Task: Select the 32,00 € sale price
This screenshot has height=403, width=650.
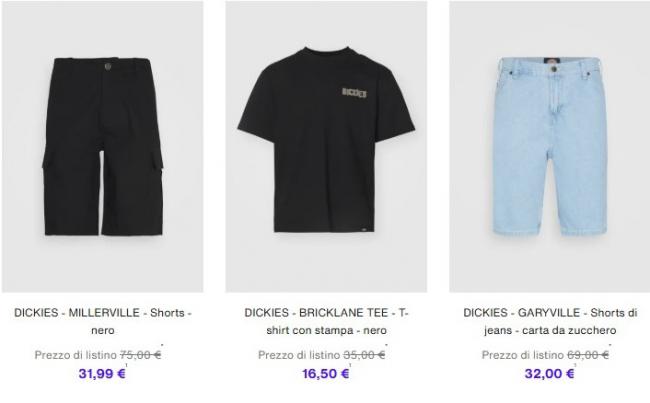Action: [549, 374]
